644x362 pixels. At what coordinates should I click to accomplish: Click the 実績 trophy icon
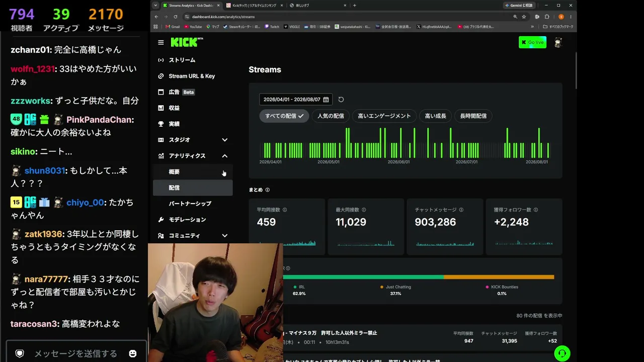coord(160,124)
